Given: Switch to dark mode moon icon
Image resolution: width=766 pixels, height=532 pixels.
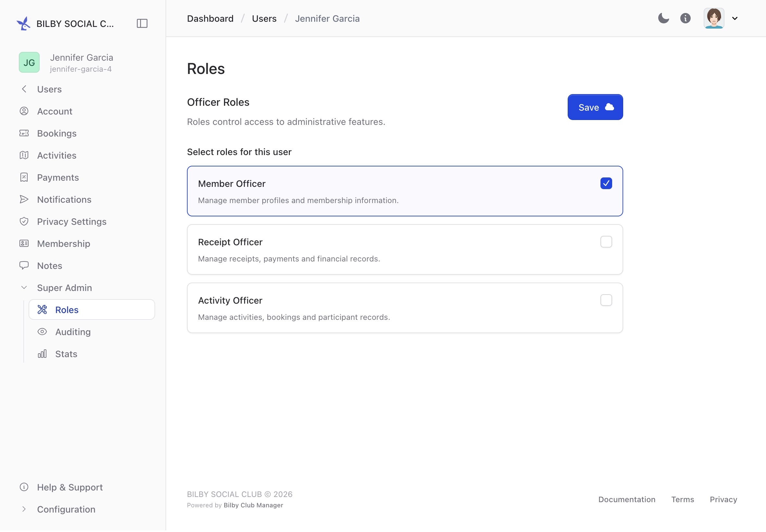Looking at the screenshot, I should (x=663, y=18).
